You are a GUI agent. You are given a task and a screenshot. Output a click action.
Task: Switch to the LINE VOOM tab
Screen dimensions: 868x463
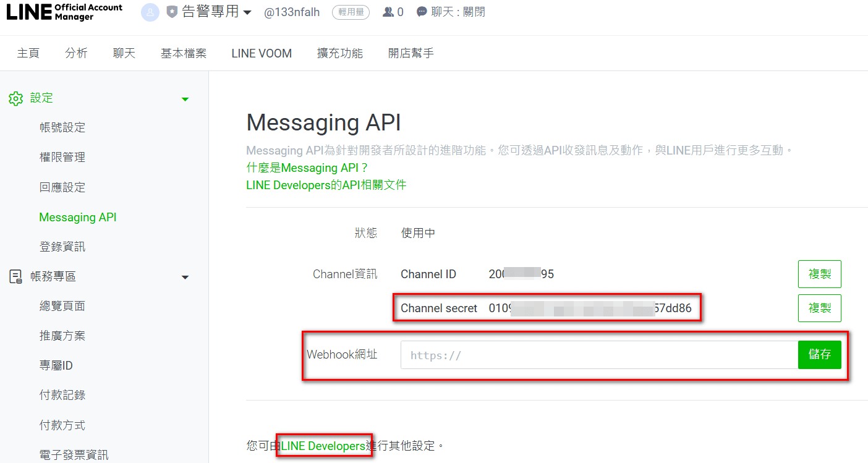tap(262, 53)
